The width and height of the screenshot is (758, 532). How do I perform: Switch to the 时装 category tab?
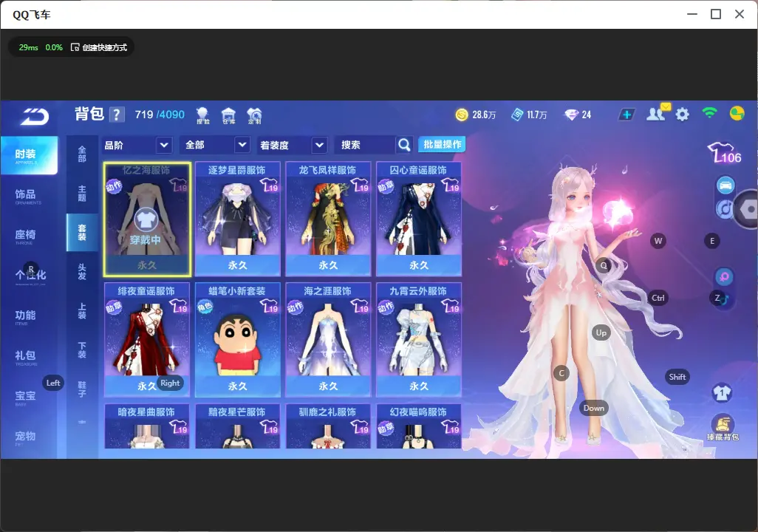pyautogui.click(x=29, y=155)
